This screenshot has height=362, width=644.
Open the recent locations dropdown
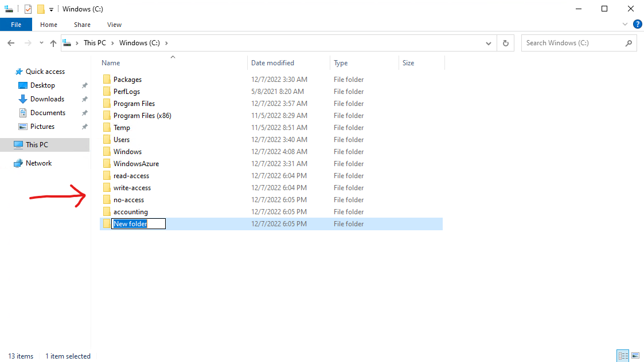tap(41, 43)
